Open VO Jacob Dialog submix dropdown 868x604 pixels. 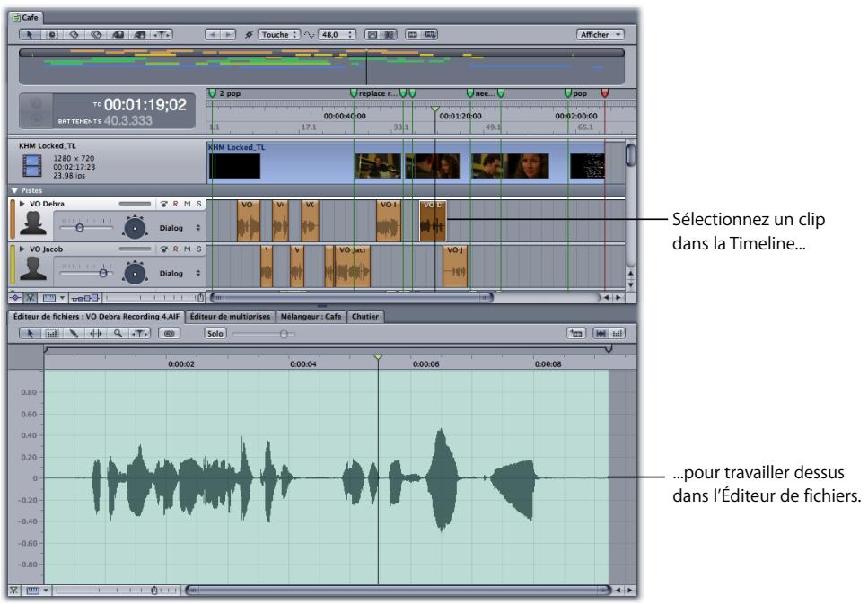180,273
